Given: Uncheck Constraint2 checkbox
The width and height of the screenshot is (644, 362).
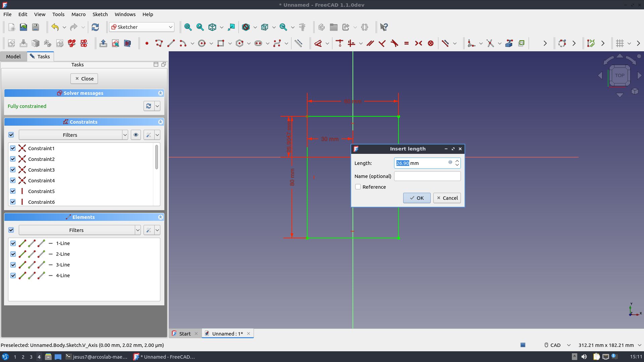Looking at the screenshot, I should [13, 159].
